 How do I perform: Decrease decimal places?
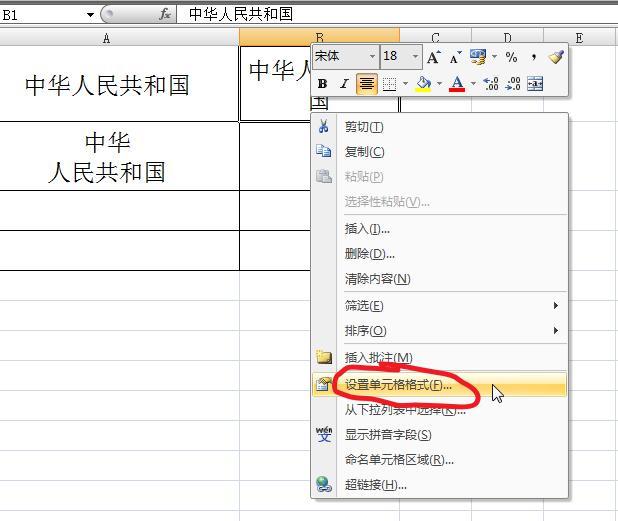tap(513, 84)
